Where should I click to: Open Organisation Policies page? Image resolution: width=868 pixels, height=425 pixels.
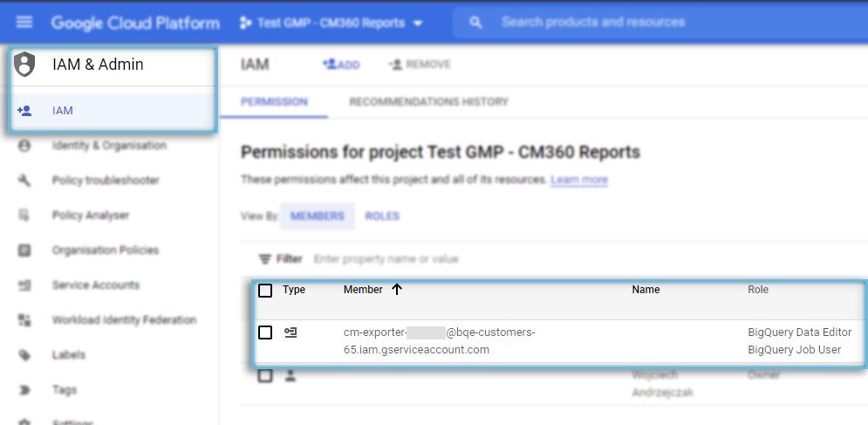(106, 250)
